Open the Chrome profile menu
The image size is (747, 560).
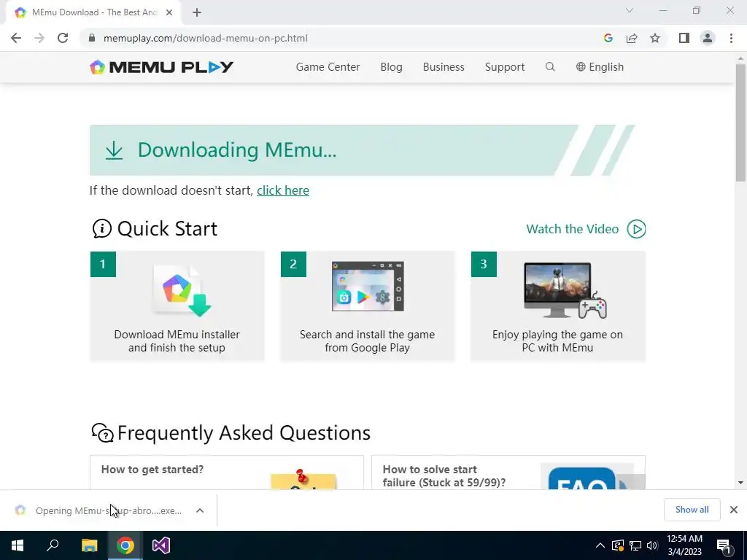(x=708, y=38)
